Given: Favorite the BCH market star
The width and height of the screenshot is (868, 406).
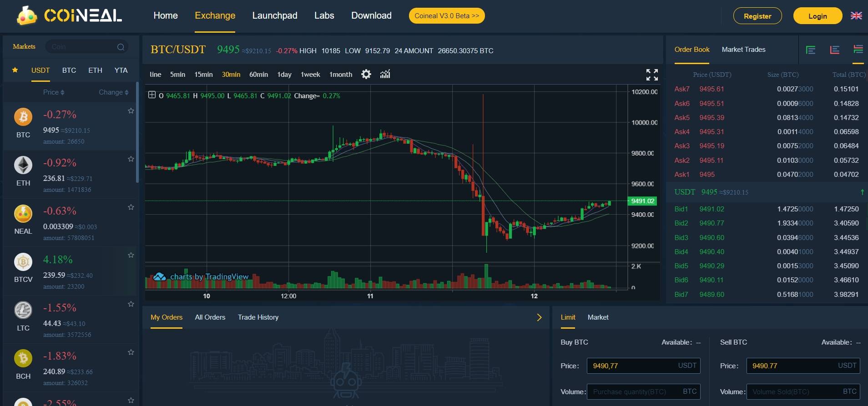Looking at the screenshot, I should point(131,352).
